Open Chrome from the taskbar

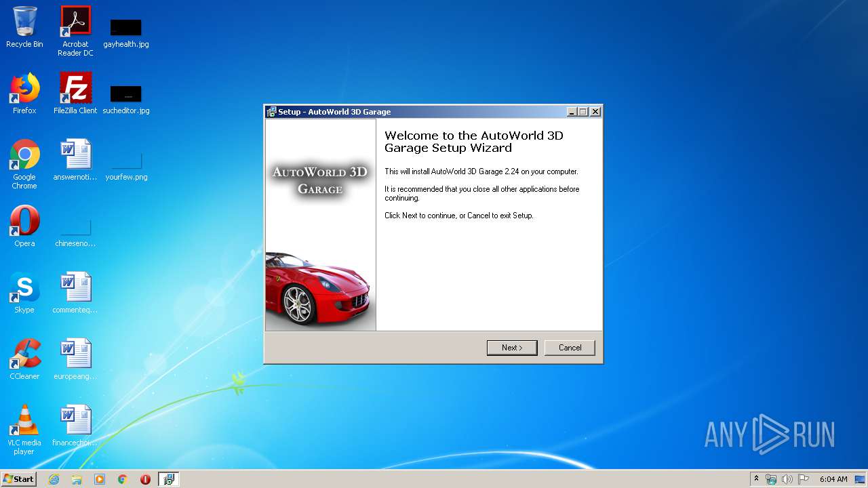pyautogui.click(x=123, y=479)
